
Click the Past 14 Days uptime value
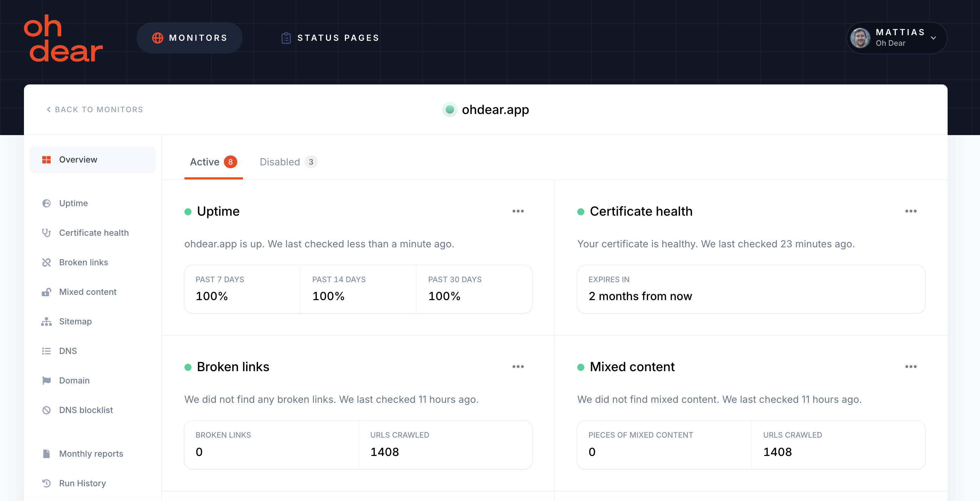coord(328,296)
